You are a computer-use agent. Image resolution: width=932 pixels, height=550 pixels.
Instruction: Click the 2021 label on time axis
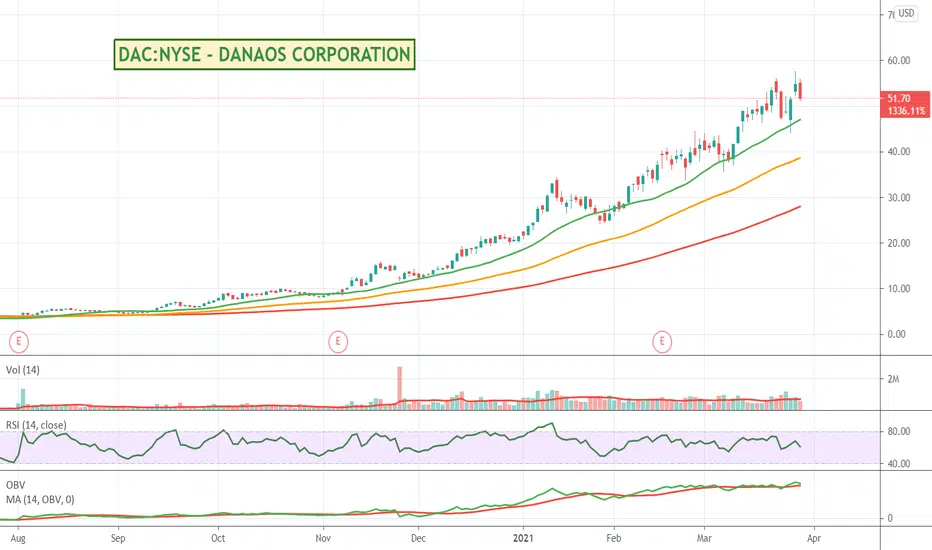(524, 538)
